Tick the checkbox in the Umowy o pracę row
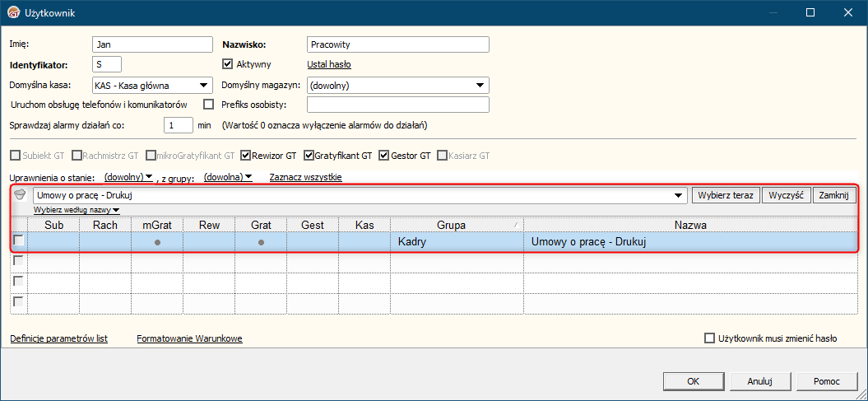Image resolution: width=868 pixels, height=401 pixels. [19, 241]
